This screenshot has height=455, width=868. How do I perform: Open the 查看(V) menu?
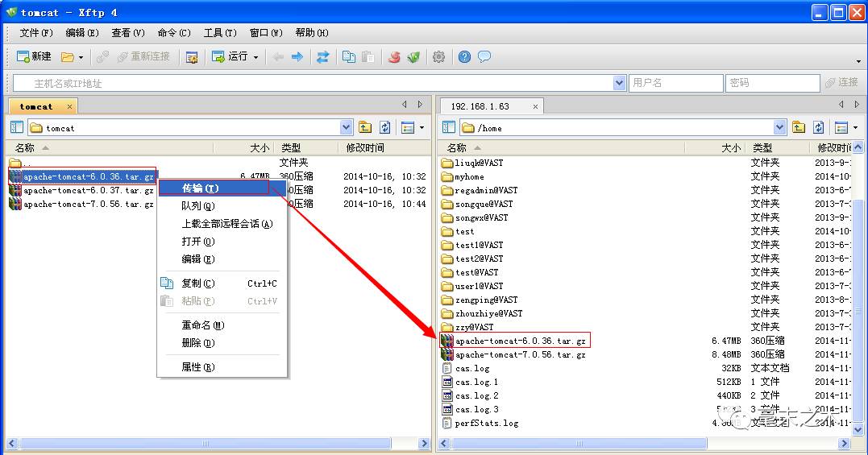(128, 33)
